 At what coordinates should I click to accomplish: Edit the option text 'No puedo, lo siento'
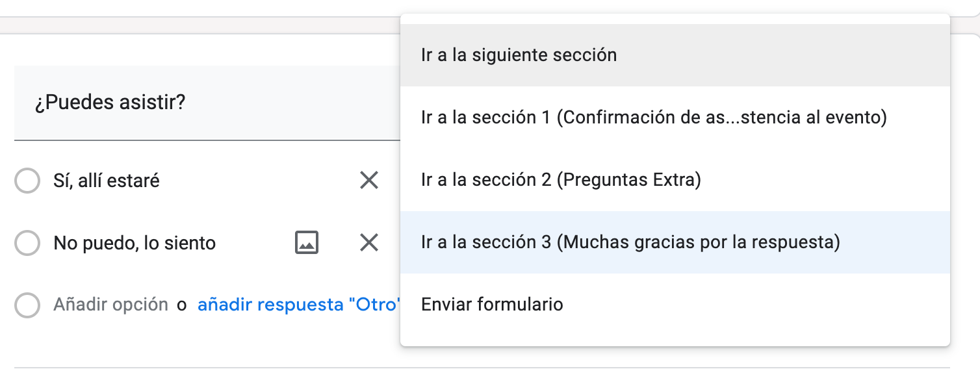(135, 244)
